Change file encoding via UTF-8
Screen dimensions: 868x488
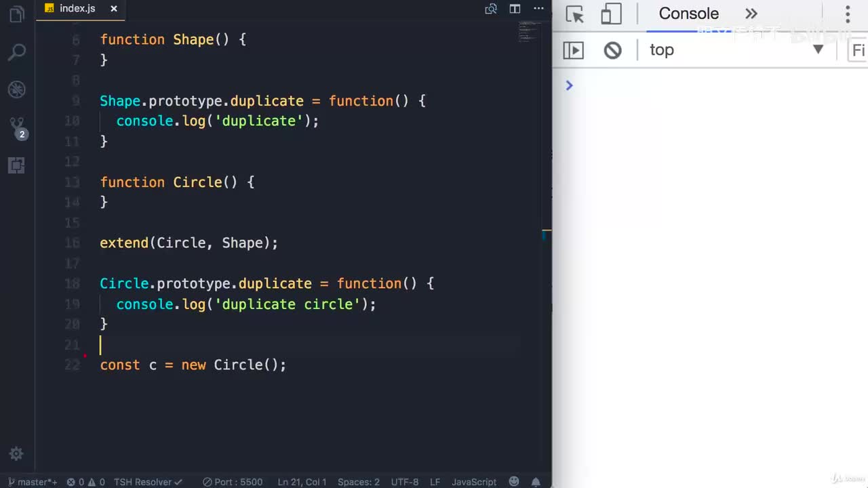tap(405, 482)
